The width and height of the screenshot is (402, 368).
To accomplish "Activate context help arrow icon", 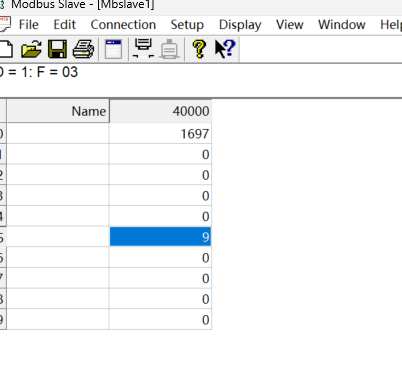I will click(x=225, y=49).
